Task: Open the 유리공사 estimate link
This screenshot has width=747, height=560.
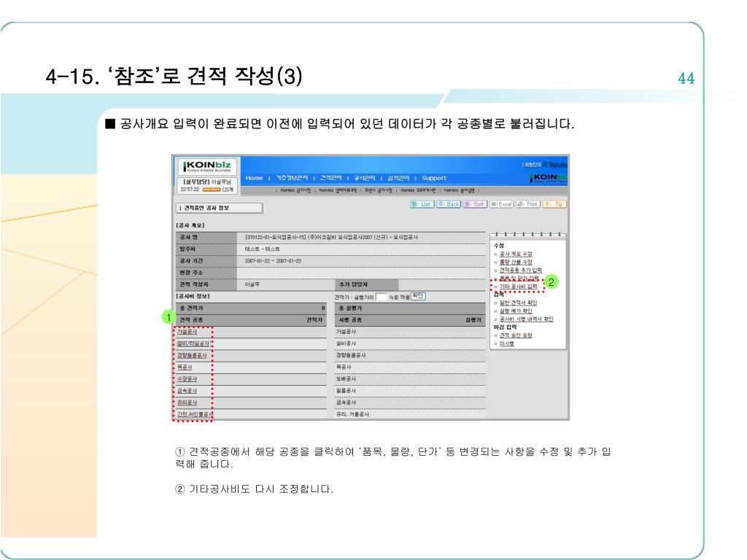Action: point(187,402)
